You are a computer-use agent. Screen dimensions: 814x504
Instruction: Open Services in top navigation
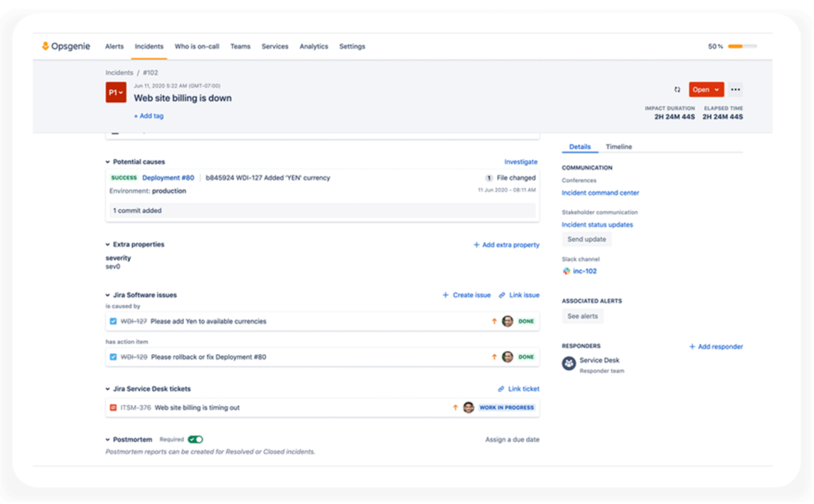tap(275, 47)
